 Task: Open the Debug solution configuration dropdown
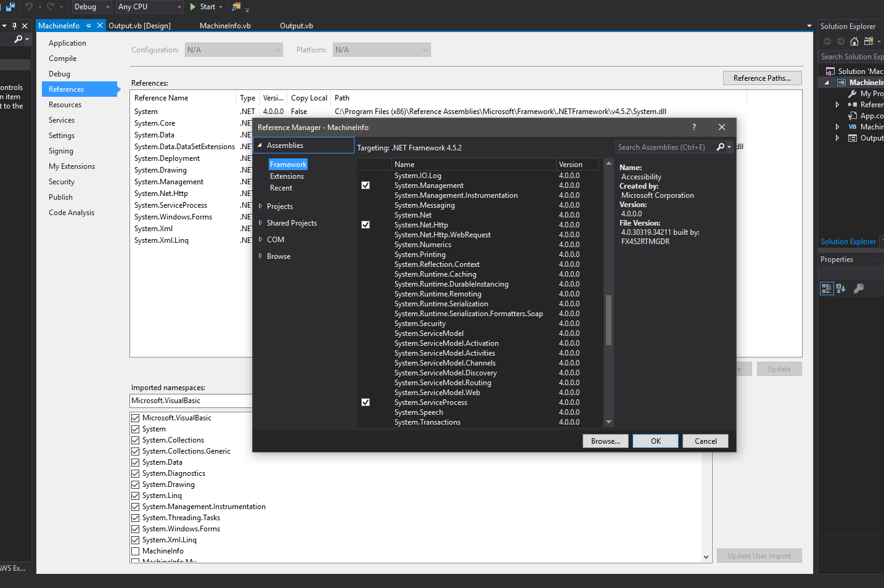(x=92, y=7)
